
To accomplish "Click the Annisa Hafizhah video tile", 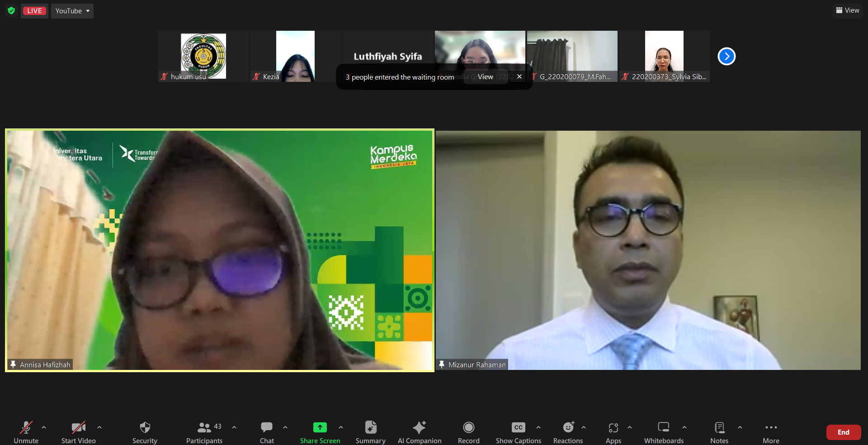I will (220, 250).
